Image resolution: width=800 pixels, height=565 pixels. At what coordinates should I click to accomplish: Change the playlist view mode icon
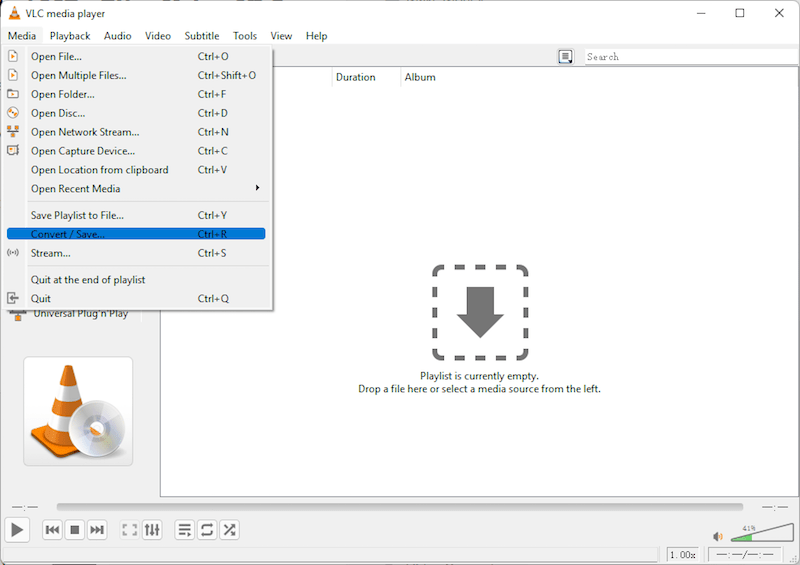(565, 57)
